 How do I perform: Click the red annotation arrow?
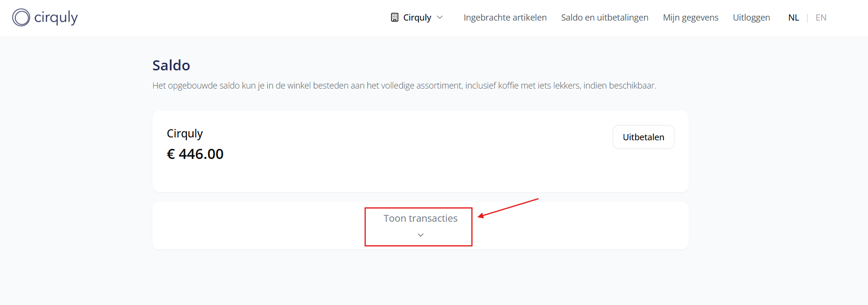pos(508,208)
